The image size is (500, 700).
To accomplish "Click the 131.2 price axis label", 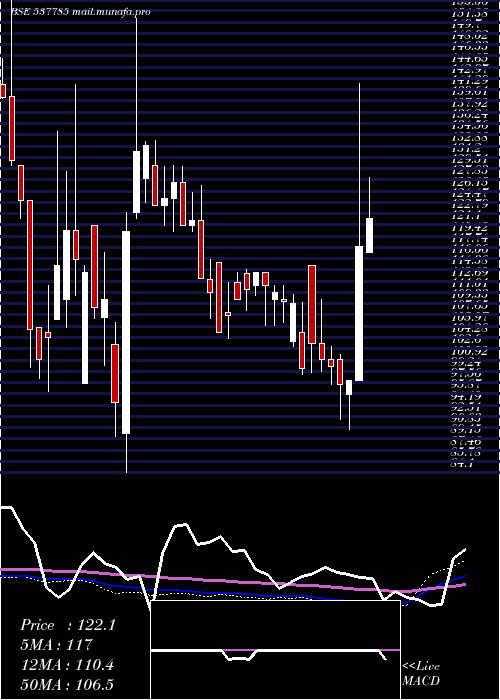I will tap(466, 150).
